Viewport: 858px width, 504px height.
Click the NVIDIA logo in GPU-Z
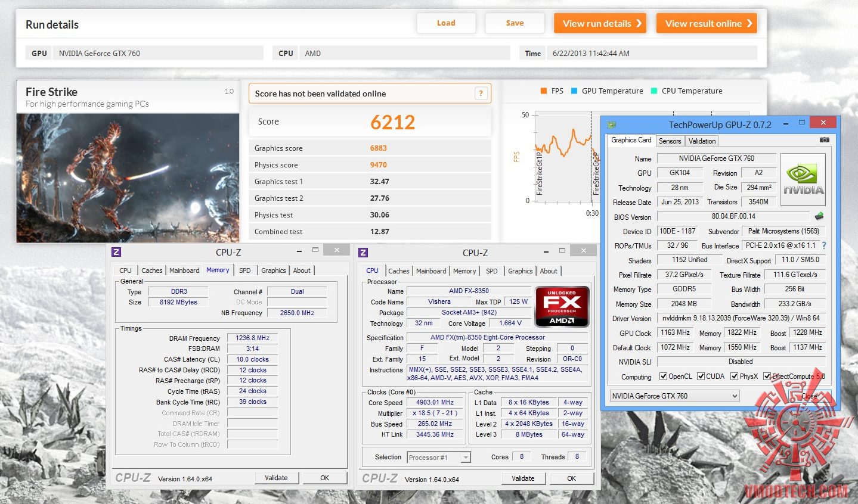point(803,180)
